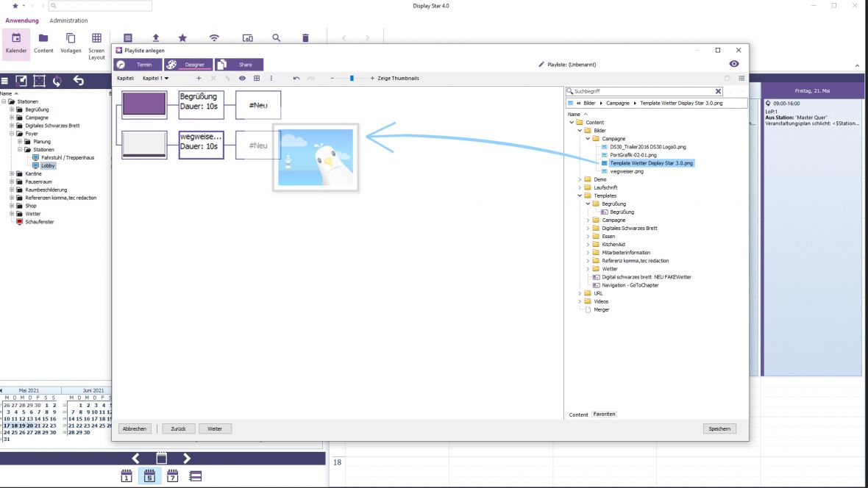The image size is (868, 488).
Task: Collapse the Campagne folder under Bilder
Action: (x=588, y=138)
